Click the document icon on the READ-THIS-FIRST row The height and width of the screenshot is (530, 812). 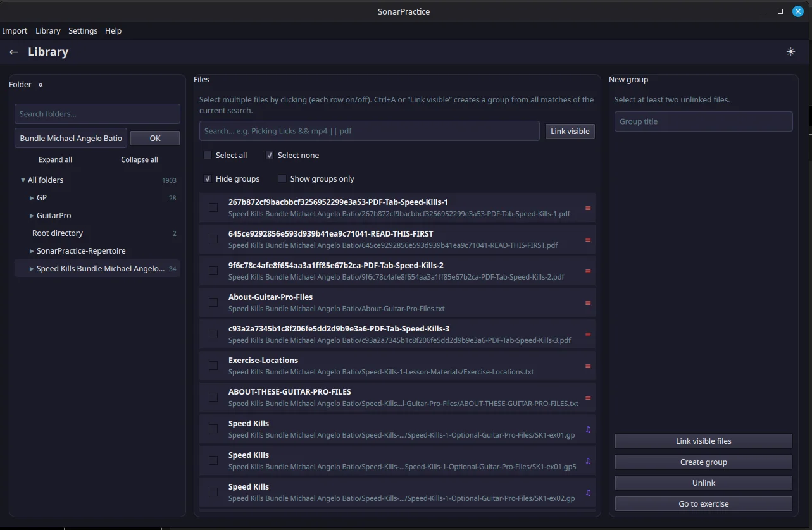(588, 240)
